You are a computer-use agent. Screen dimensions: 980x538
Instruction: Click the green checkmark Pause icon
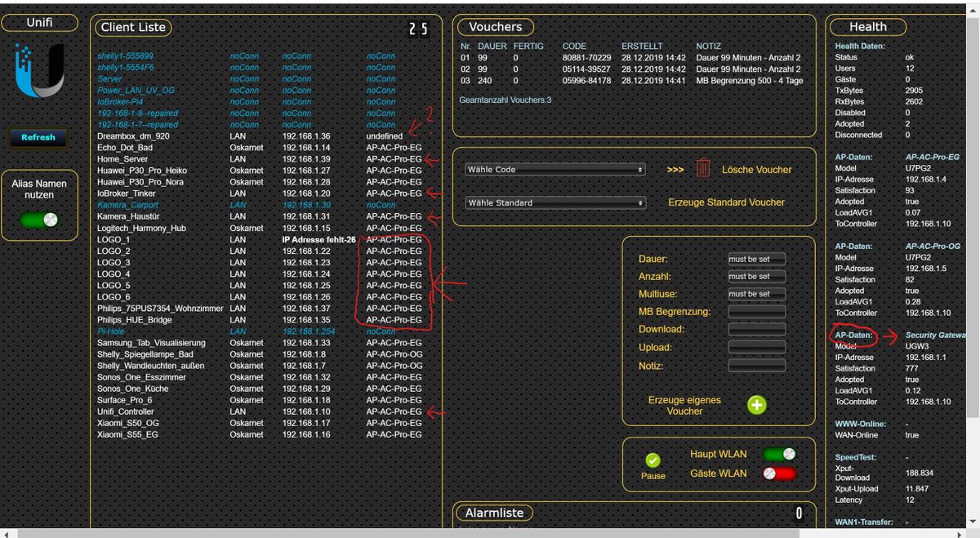point(653,460)
